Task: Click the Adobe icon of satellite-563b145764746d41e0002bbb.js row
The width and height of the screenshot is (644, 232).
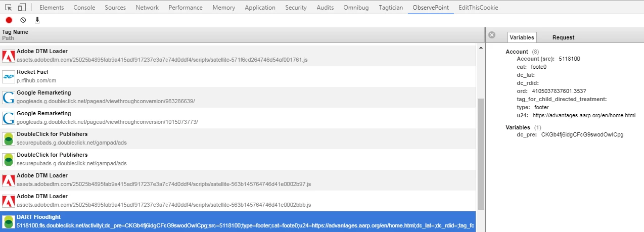Action: 8,201
